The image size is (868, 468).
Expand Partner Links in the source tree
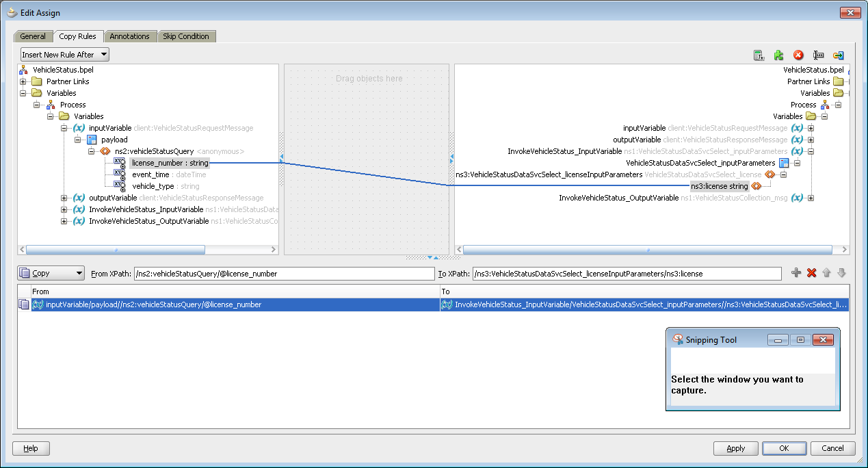pos(23,81)
